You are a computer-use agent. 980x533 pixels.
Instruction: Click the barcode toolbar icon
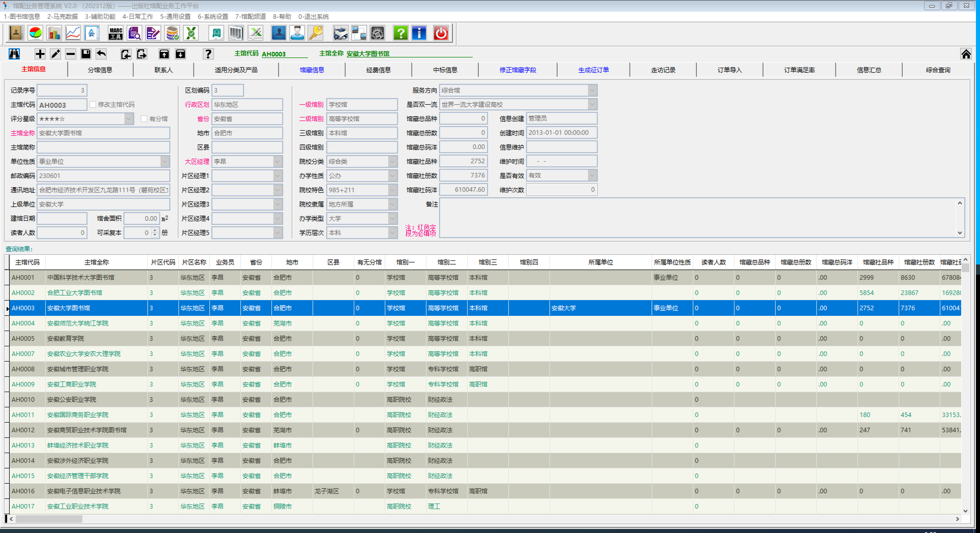(x=236, y=33)
